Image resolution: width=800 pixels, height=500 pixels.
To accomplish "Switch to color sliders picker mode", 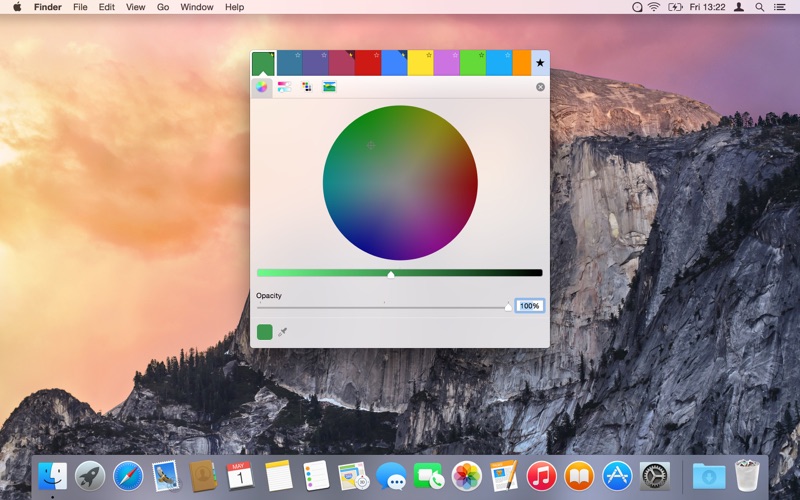I will [x=284, y=87].
